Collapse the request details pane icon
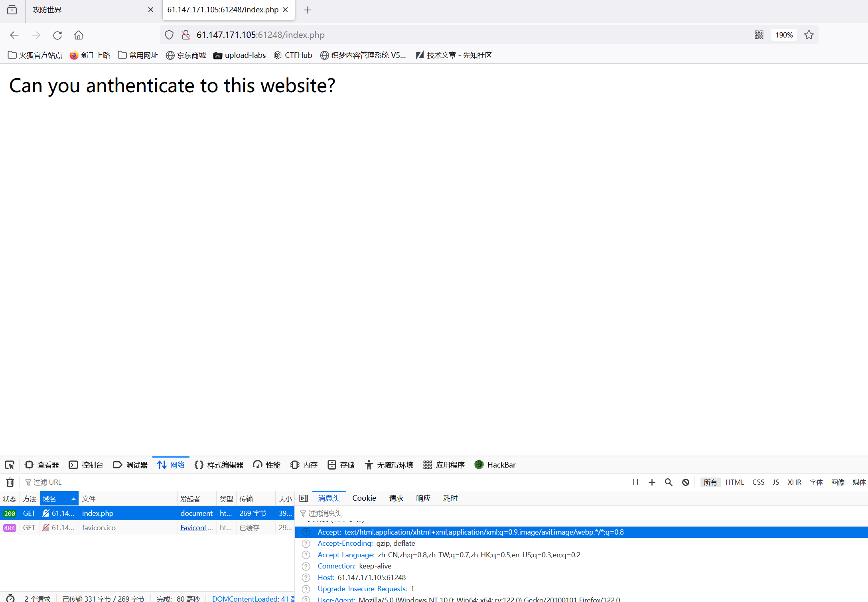This screenshot has height=602, width=868. [304, 498]
